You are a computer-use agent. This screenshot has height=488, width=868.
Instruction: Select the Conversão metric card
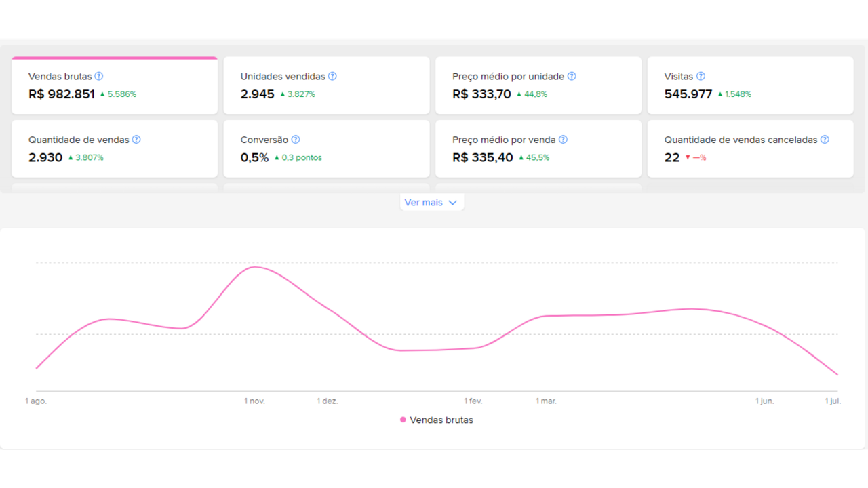326,148
